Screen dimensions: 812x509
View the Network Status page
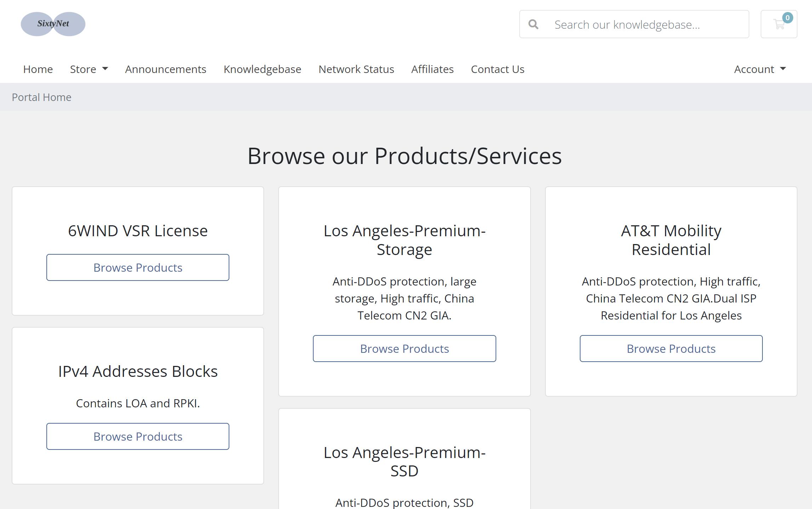[x=356, y=69]
